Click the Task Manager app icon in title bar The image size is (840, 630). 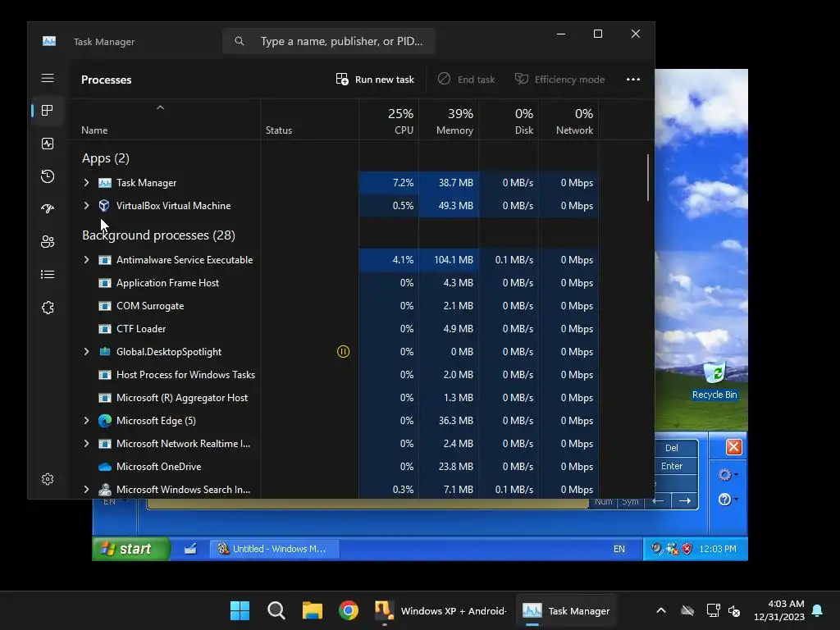[x=49, y=41]
